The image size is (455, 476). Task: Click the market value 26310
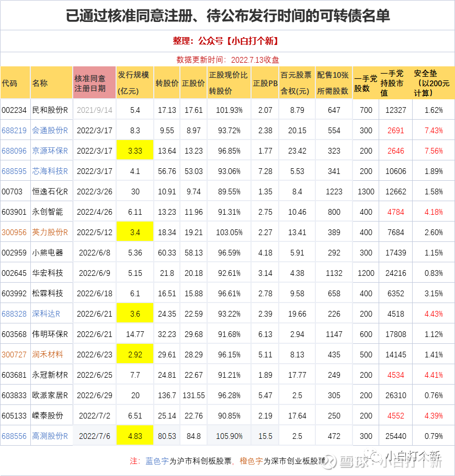click(396, 395)
